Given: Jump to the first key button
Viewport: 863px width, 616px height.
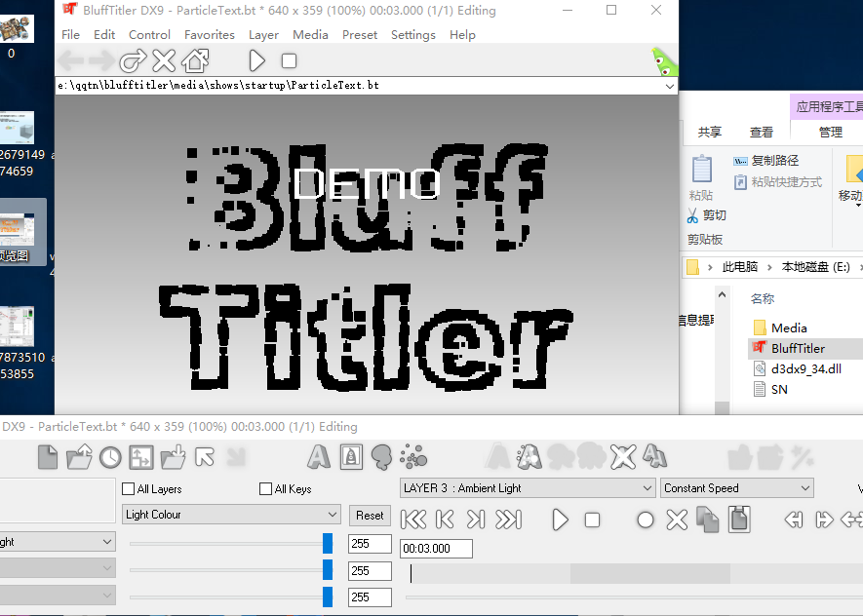Looking at the screenshot, I should (413, 520).
